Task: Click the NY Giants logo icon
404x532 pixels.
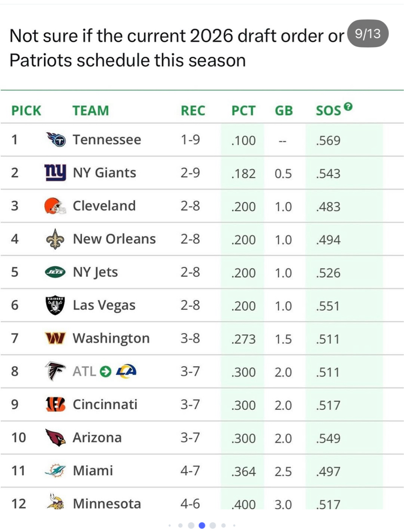Action: [56, 172]
